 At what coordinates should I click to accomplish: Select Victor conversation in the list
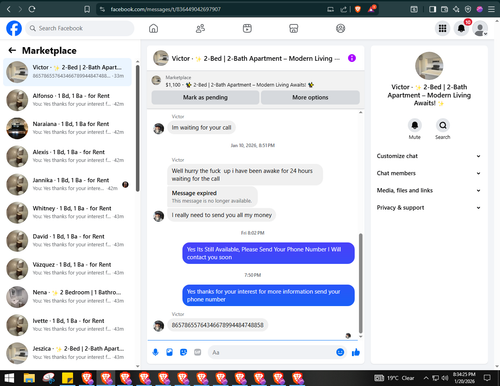[67, 72]
